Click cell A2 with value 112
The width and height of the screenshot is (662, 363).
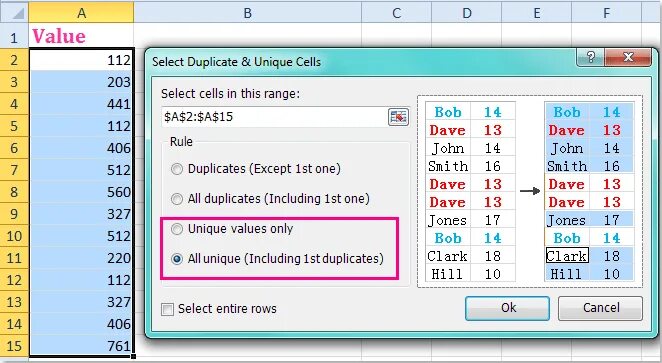[x=81, y=60]
